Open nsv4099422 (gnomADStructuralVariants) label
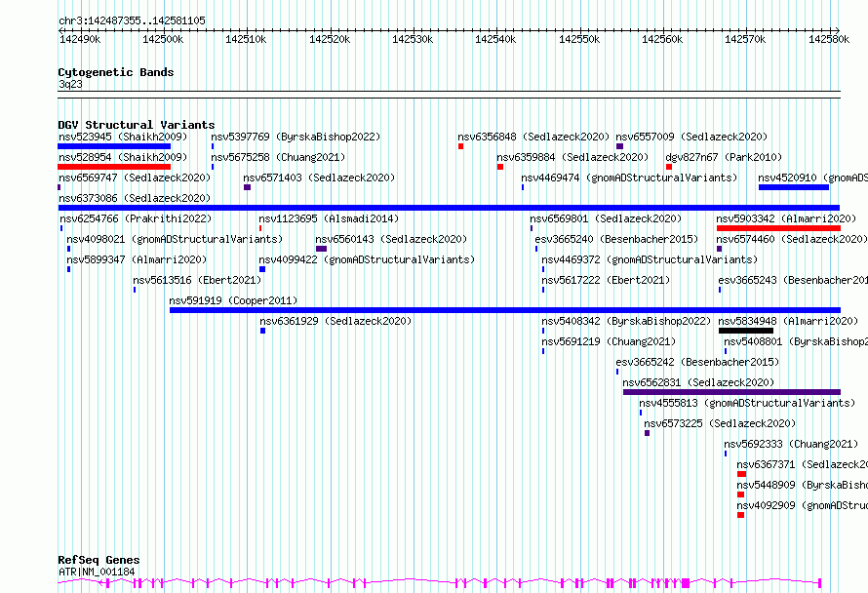The width and height of the screenshot is (868, 593). 367,259
